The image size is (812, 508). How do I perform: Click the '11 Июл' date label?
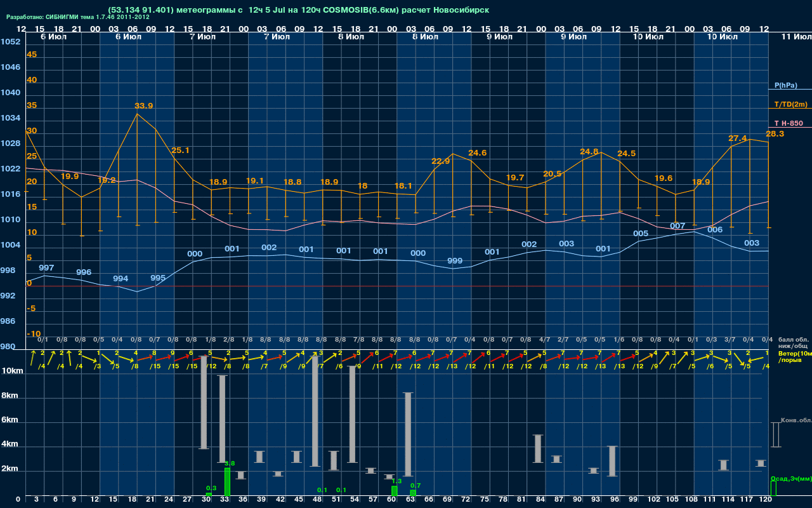click(796, 37)
